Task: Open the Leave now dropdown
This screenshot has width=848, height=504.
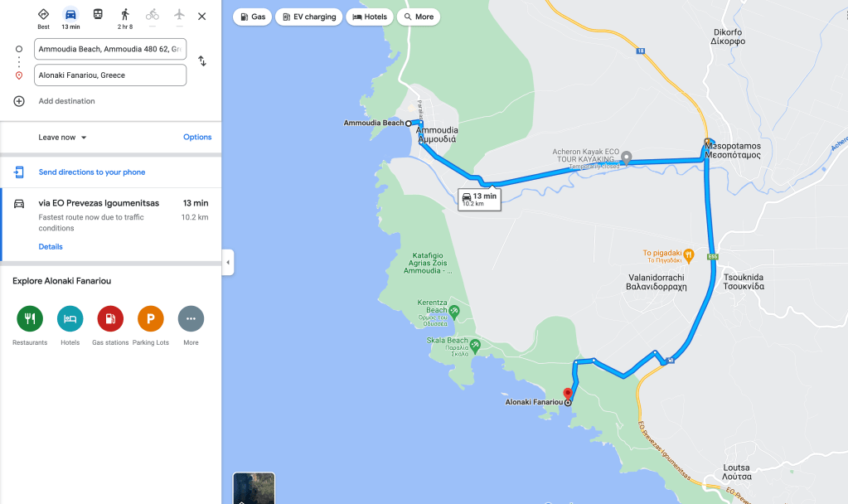Action: coord(62,138)
